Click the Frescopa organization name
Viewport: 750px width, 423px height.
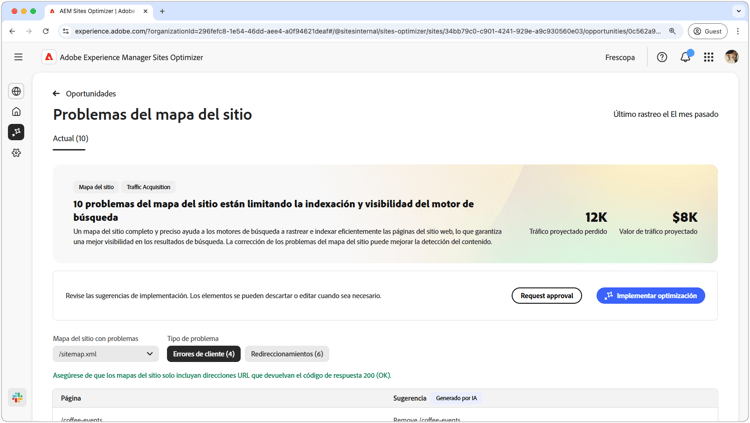(x=620, y=57)
